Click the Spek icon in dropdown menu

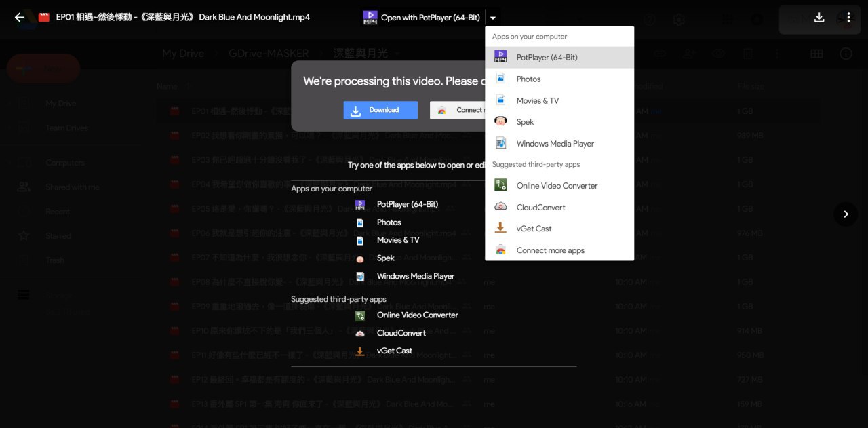pyautogui.click(x=500, y=122)
